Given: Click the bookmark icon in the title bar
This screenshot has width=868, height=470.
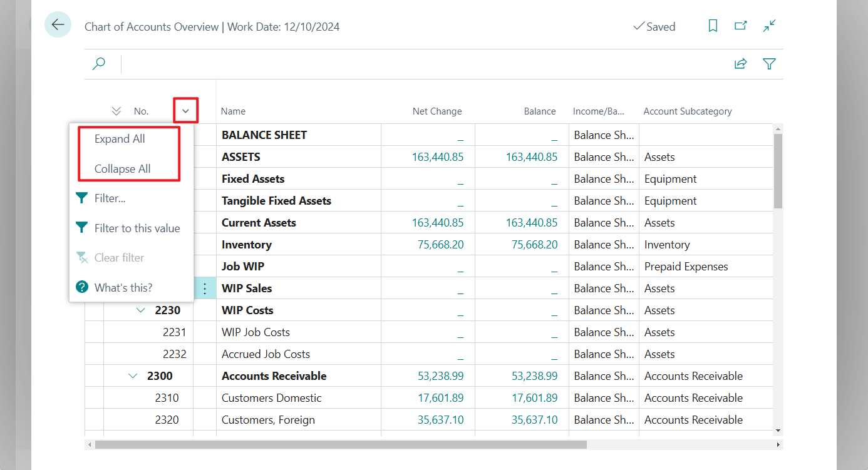Looking at the screenshot, I should click(713, 26).
